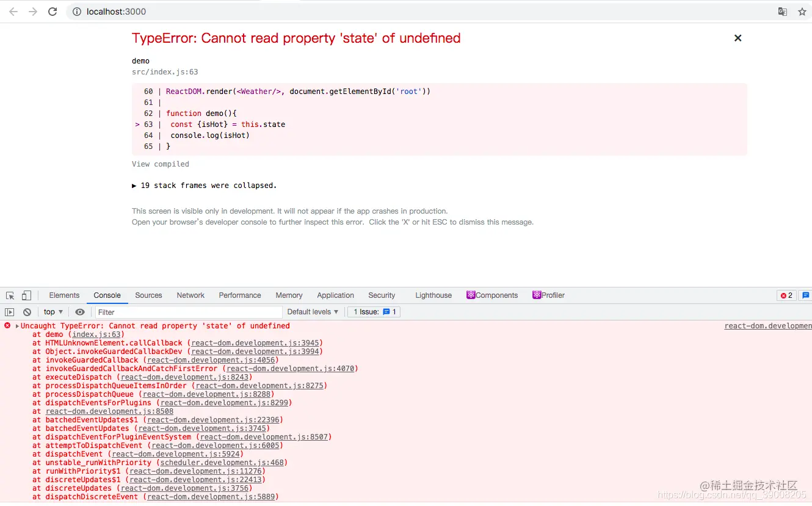Switch to the Elements tab
Image resolution: width=812 pixels, height=506 pixels.
64,295
